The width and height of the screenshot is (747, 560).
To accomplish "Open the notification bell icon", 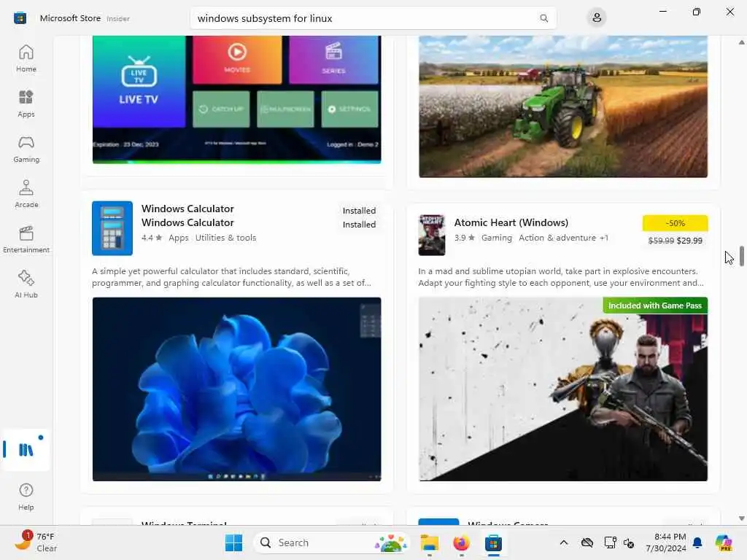I will 697,542.
